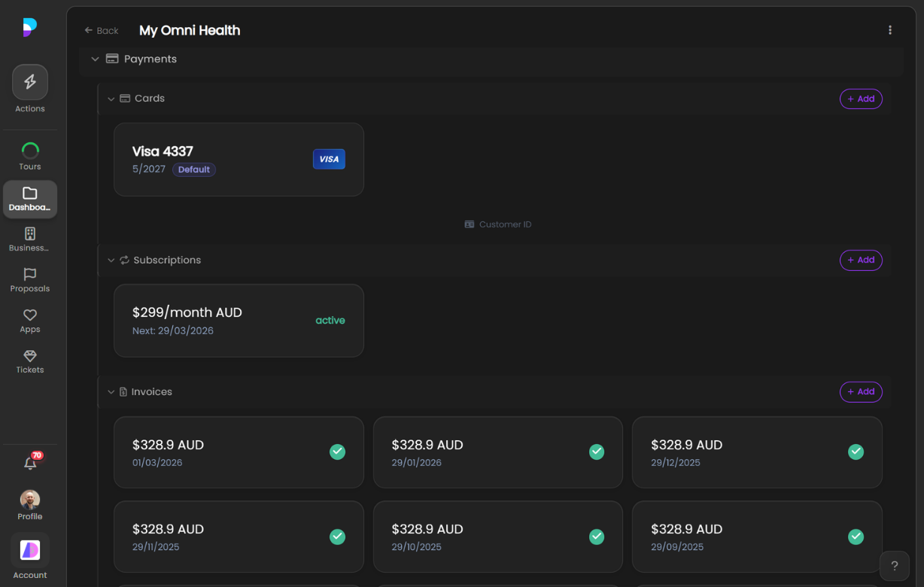Viewport: 924px width, 587px height.
Task: Select the Actions lightning icon in sidebar
Action: [29, 81]
